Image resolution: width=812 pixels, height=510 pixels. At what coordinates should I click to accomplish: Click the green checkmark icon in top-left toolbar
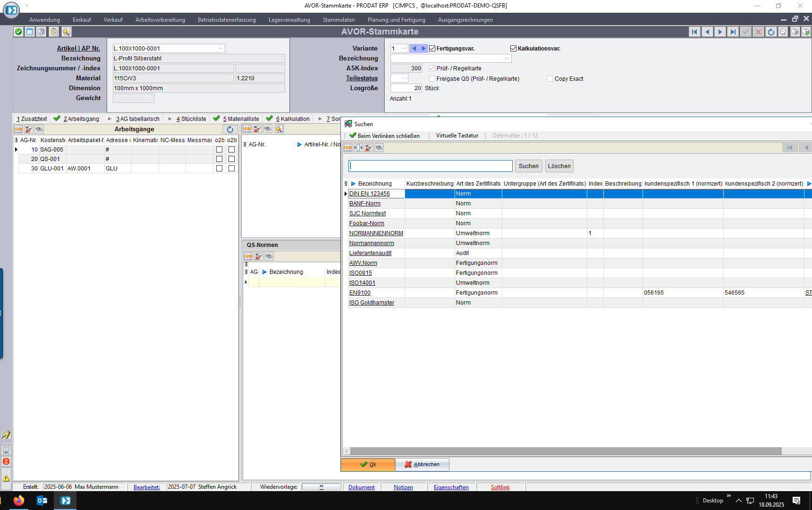click(x=18, y=32)
